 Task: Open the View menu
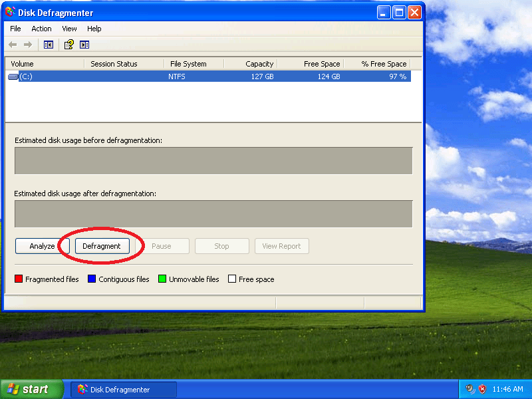click(69, 29)
